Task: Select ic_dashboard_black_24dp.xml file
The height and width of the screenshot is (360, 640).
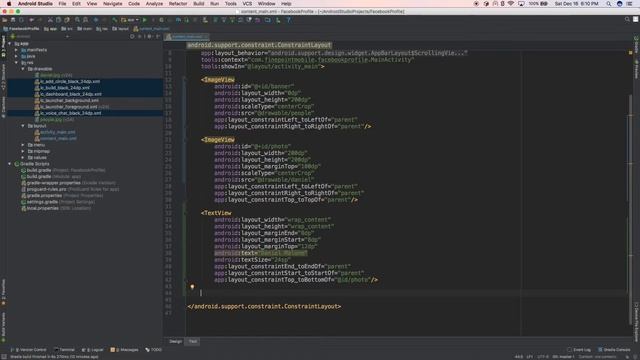Action: pyautogui.click(x=71, y=94)
